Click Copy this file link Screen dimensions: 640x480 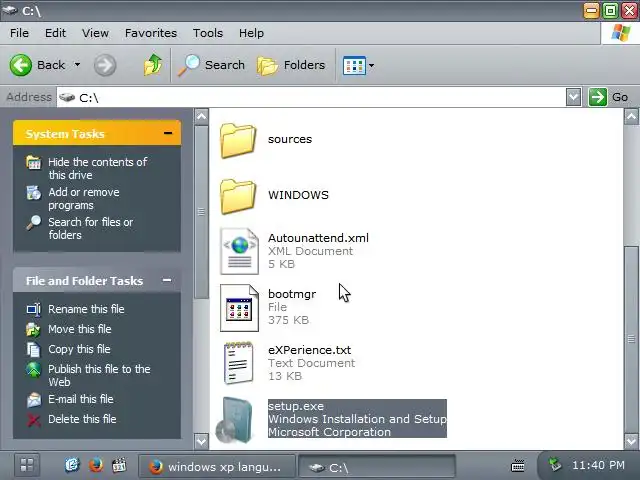(x=79, y=349)
